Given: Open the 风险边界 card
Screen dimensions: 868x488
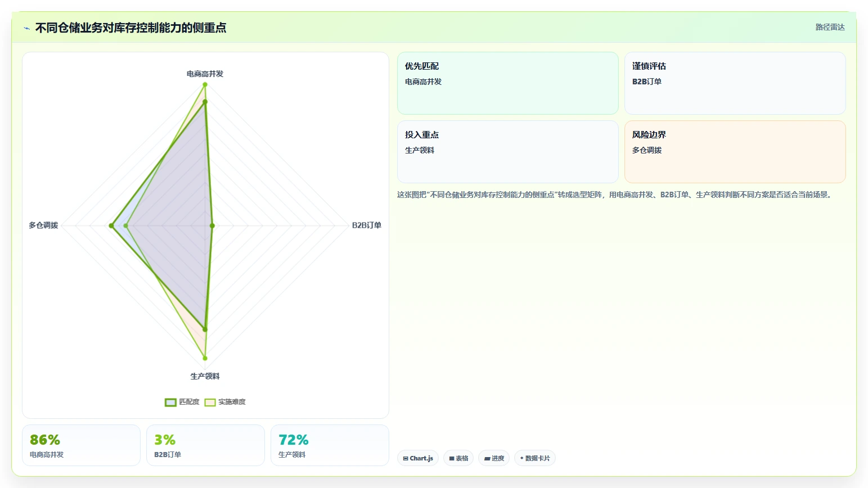Looking at the screenshot, I should (x=735, y=152).
